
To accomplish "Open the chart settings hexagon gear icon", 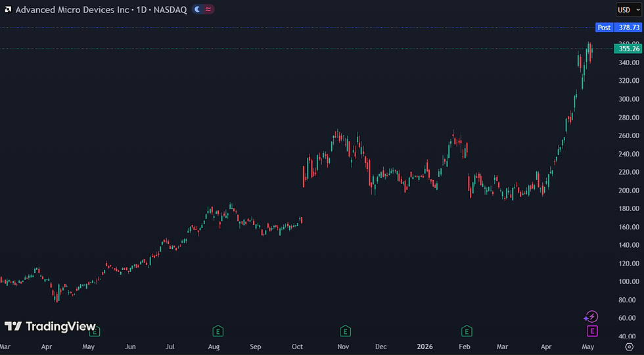I will (x=630, y=347).
